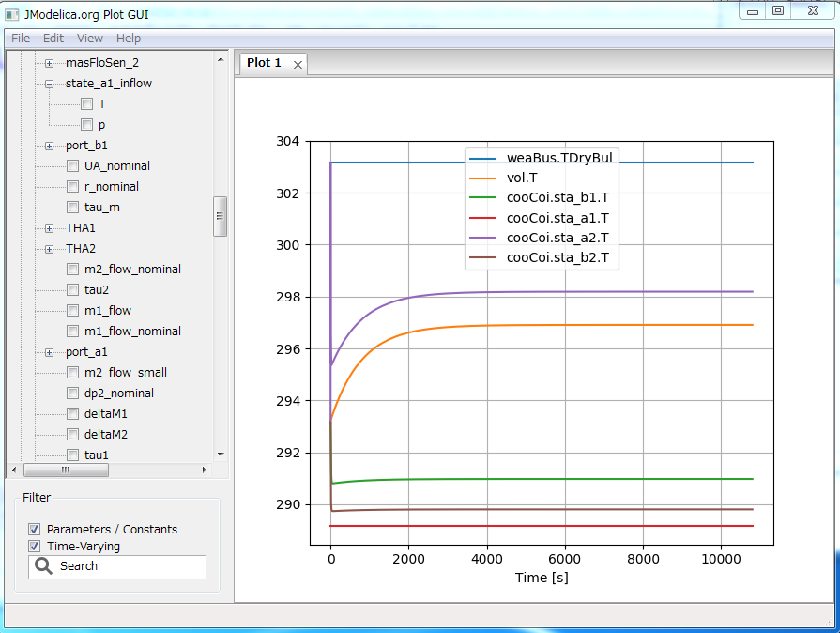The height and width of the screenshot is (633, 840).
Task: Click the magnifier icon in the search box
Action: point(43,566)
